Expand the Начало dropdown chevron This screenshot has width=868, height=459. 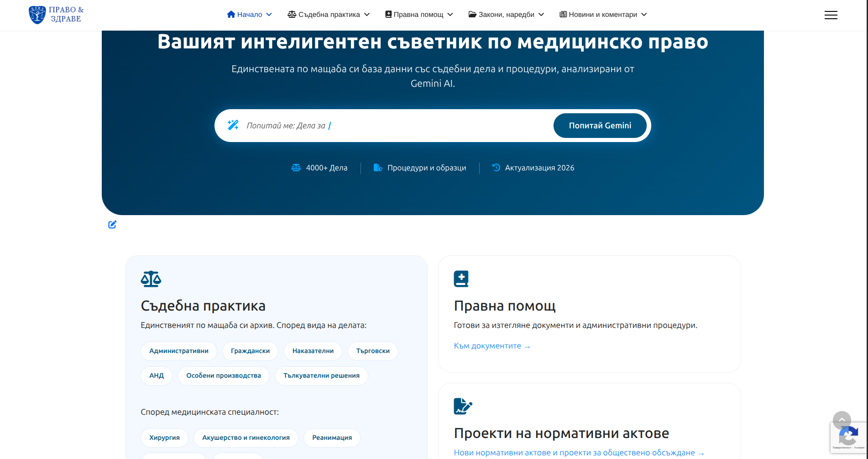point(269,15)
